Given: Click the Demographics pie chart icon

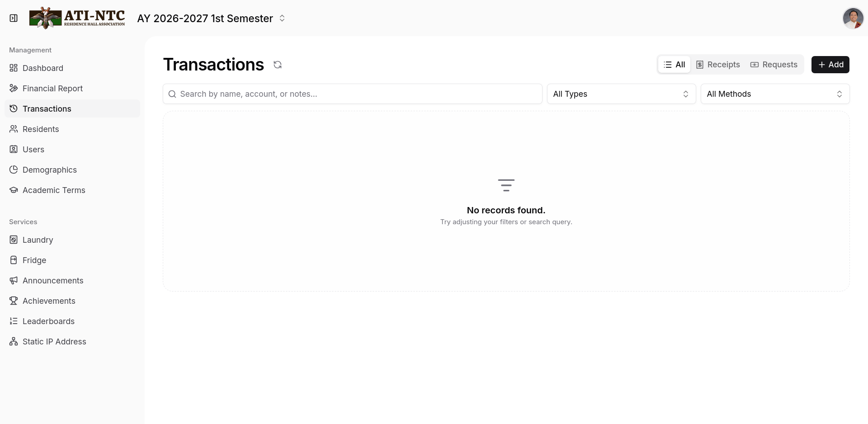Looking at the screenshot, I should [x=14, y=170].
